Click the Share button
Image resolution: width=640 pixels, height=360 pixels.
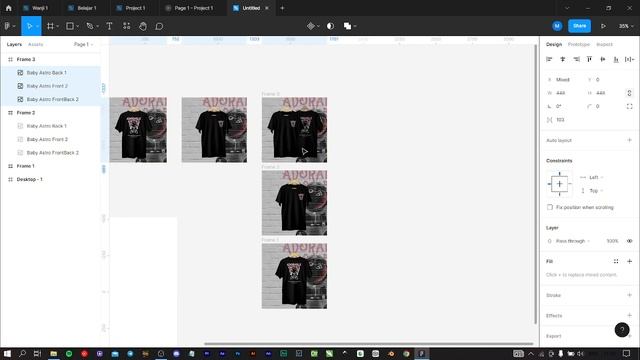[x=579, y=26]
